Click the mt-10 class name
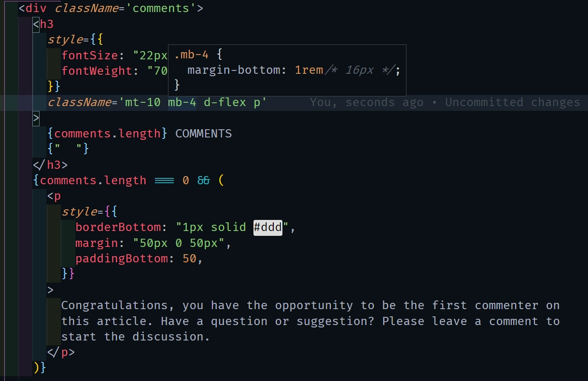Image resolution: width=588 pixels, height=381 pixels. [143, 102]
